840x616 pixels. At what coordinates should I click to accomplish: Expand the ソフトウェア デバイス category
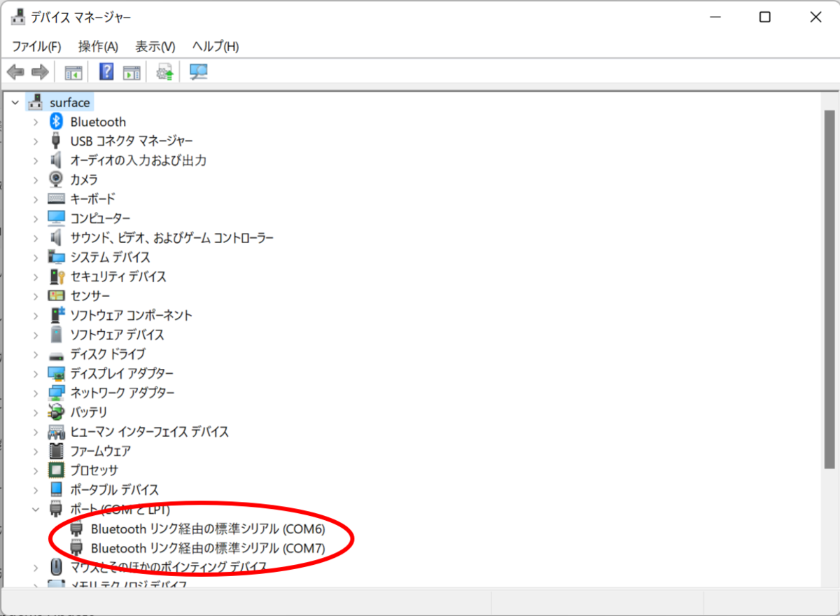(36, 335)
